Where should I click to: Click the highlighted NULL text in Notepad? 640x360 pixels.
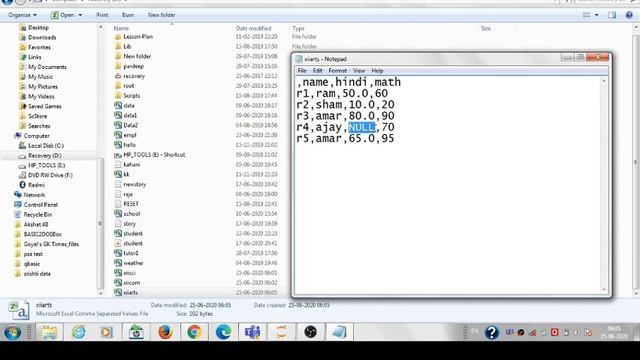pos(362,127)
